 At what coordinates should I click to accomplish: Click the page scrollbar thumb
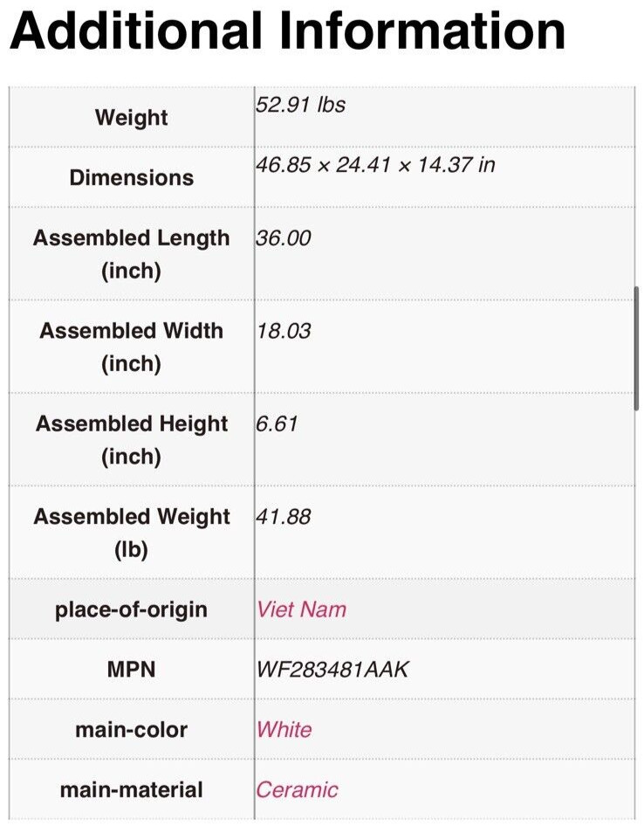pyautogui.click(x=636, y=348)
